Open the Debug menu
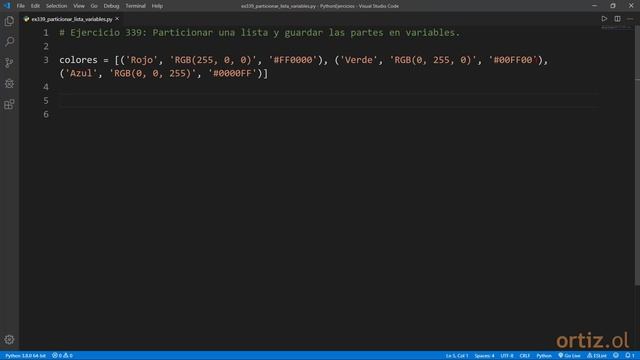640x360 pixels. [x=111, y=6]
